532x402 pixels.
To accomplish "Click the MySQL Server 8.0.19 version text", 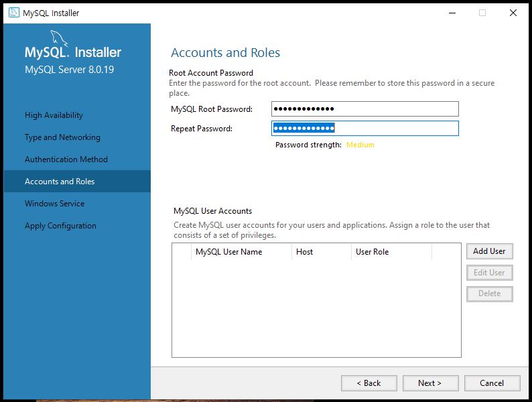I will click(x=69, y=70).
